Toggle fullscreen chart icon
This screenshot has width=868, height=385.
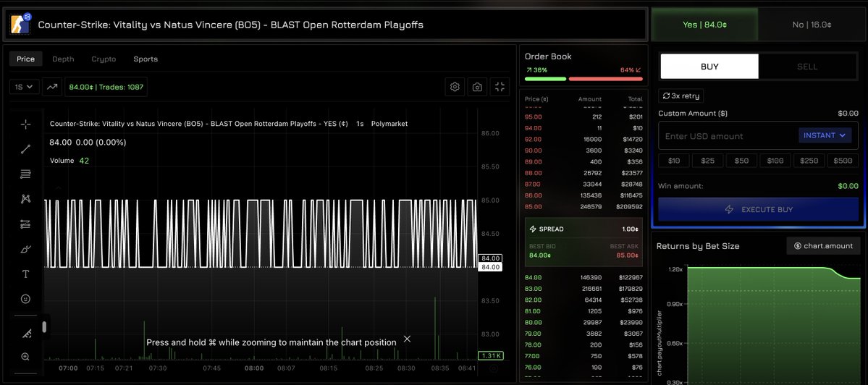[x=500, y=87]
